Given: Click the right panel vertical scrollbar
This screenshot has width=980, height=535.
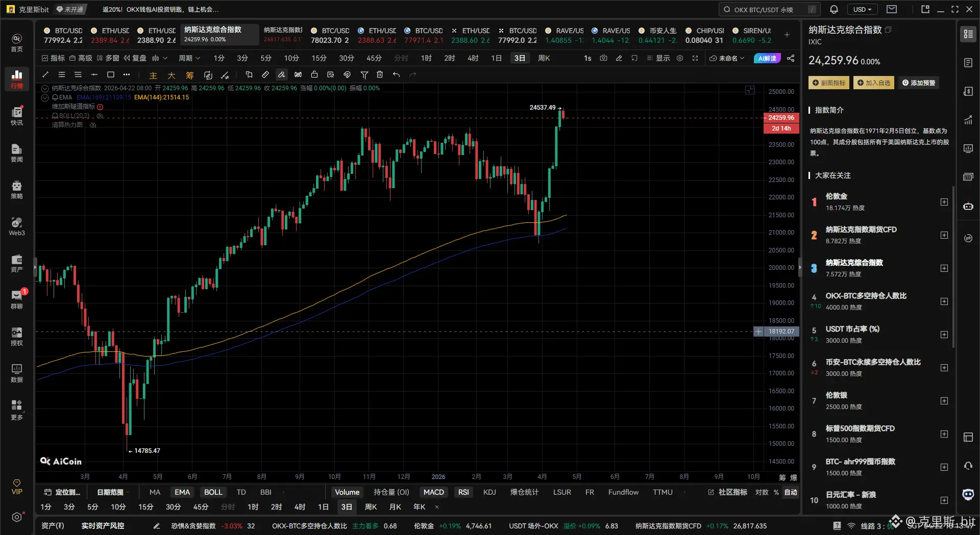Looking at the screenshot, I should tap(953, 266).
